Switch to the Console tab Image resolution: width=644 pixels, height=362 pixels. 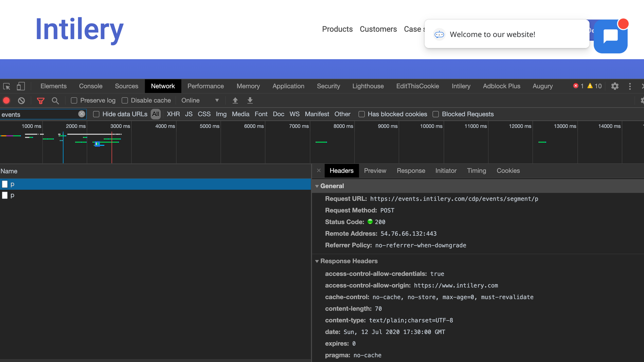(x=91, y=86)
